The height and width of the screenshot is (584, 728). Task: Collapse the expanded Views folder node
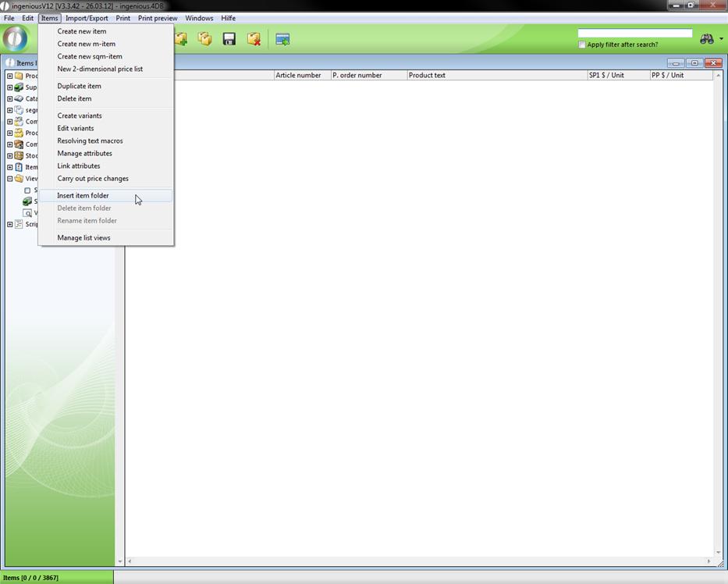pyautogui.click(x=9, y=179)
